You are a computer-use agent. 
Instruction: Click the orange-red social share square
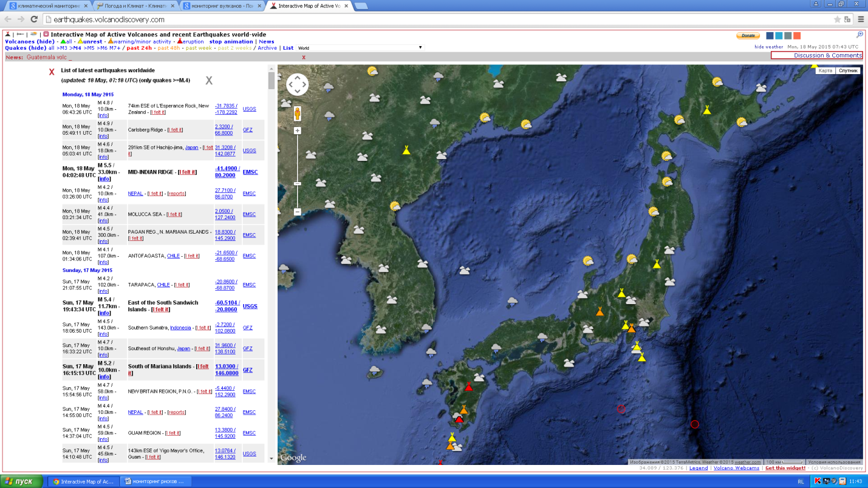coord(797,36)
